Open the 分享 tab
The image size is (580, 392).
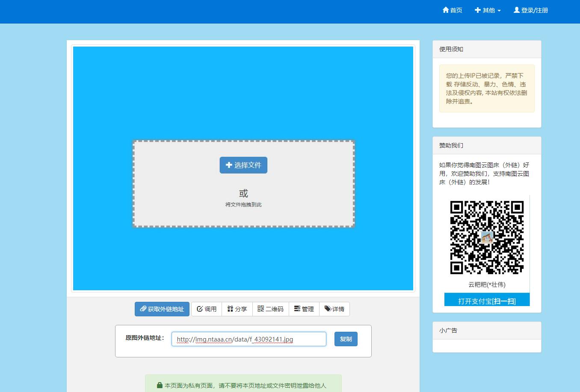tap(237, 309)
